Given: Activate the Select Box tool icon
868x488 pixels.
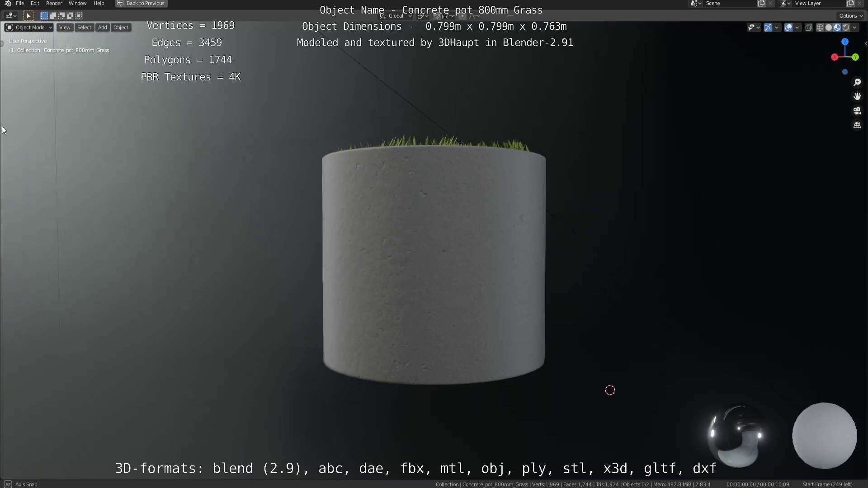Looking at the screenshot, I should point(28,16).
